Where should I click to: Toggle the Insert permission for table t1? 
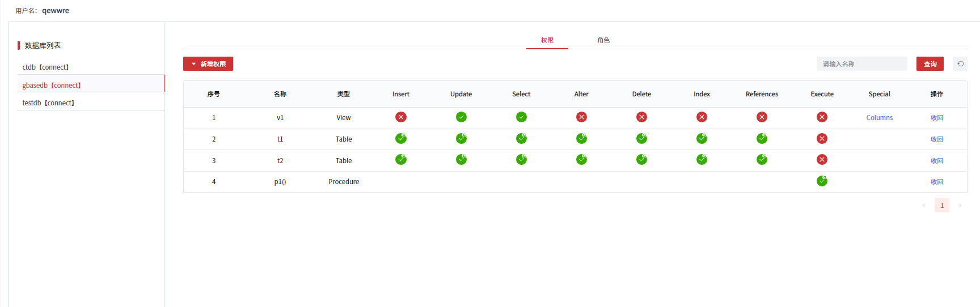(x=401, y=139)
